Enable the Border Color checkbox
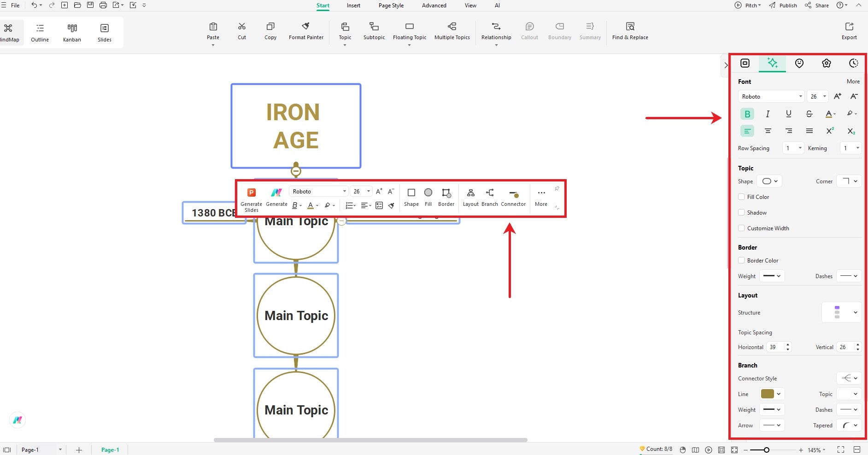This screenshot has height=455, width=868. pos(741,260)
